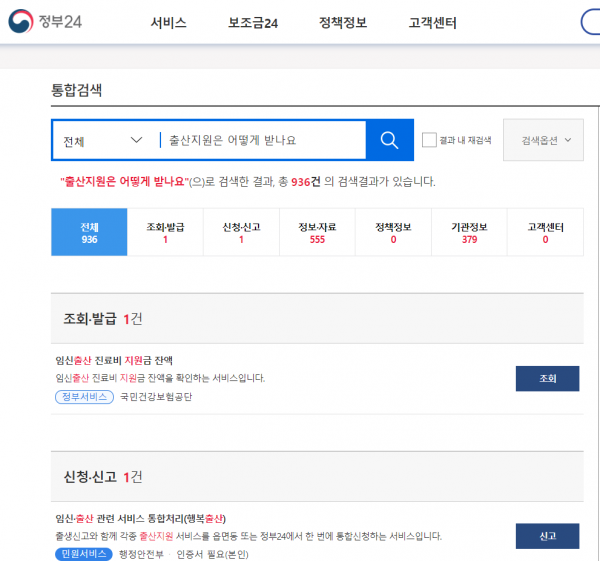Viewport: 600px width, 561px height.
Task: Click the 신고 button
Action: point(547,536)
